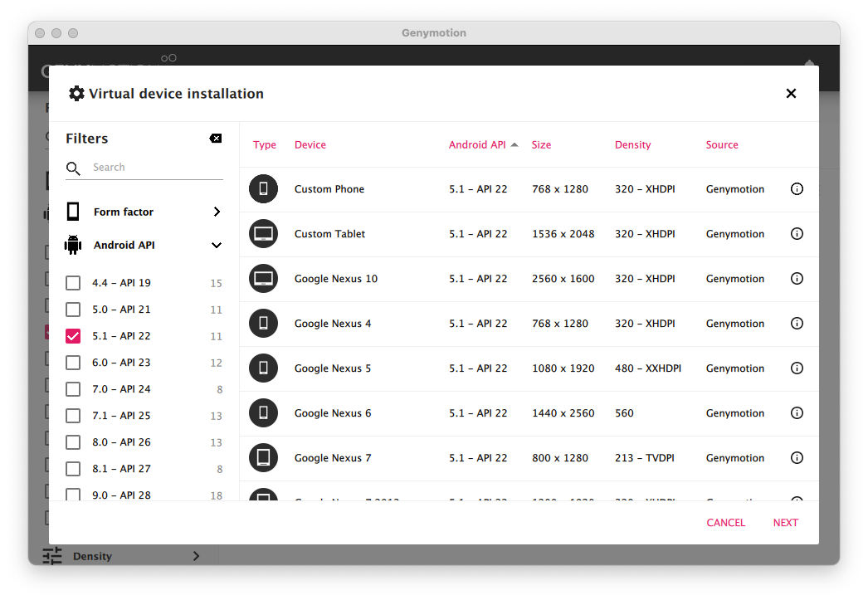The height and width of the screenshot is (600, 868).
Task: Check the 4.4 – API 19 filter
Action: pyautogui.click(x=73, y=283)
